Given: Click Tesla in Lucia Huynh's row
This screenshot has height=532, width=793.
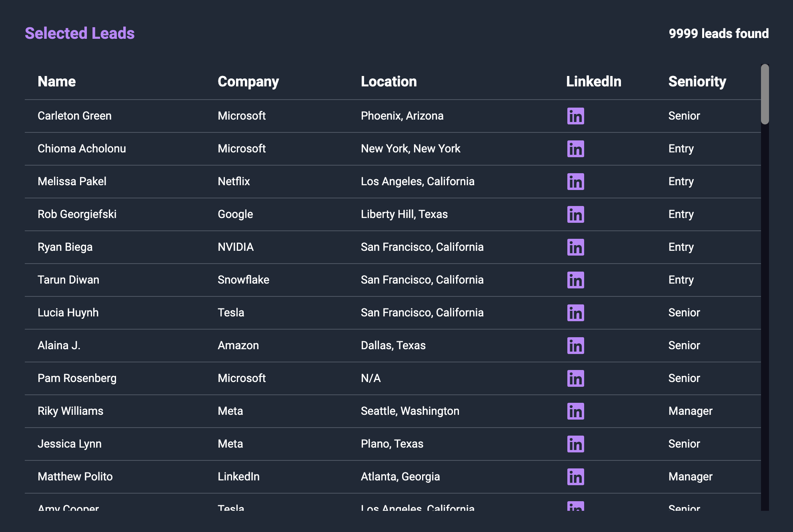Looking at the screenshot, I should [231, 313].
